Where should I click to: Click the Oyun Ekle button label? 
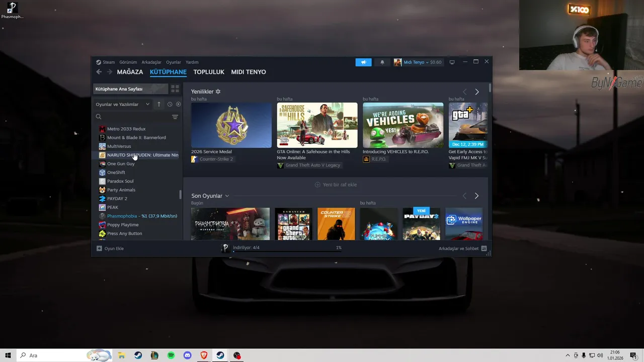[114, 248]
